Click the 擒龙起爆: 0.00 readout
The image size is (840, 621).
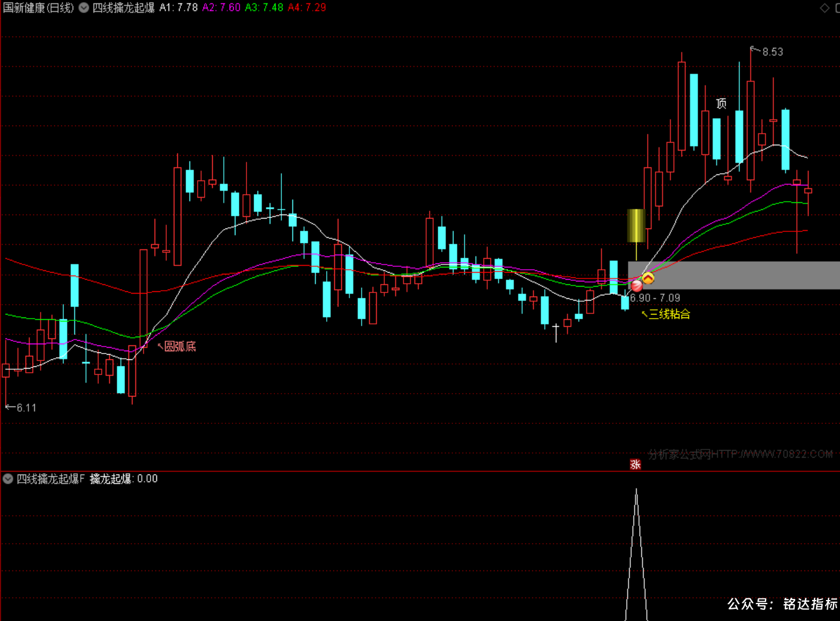point(124,479)
